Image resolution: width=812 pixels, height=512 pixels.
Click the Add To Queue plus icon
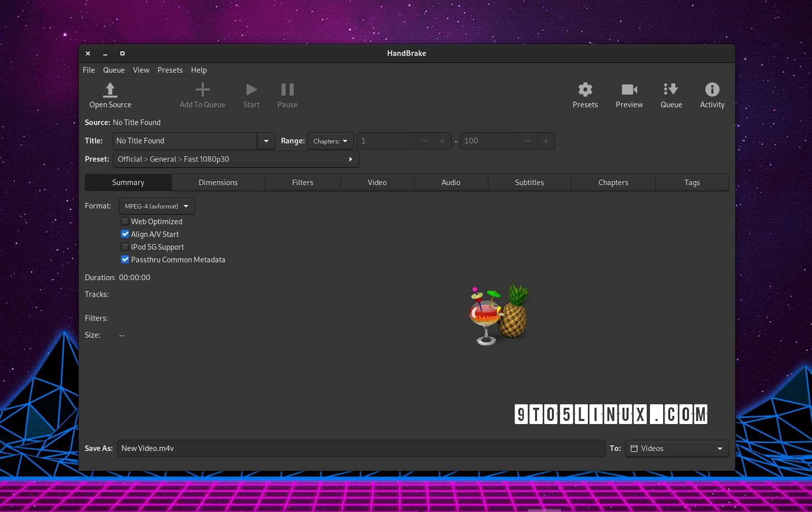(x=202, y=90)
